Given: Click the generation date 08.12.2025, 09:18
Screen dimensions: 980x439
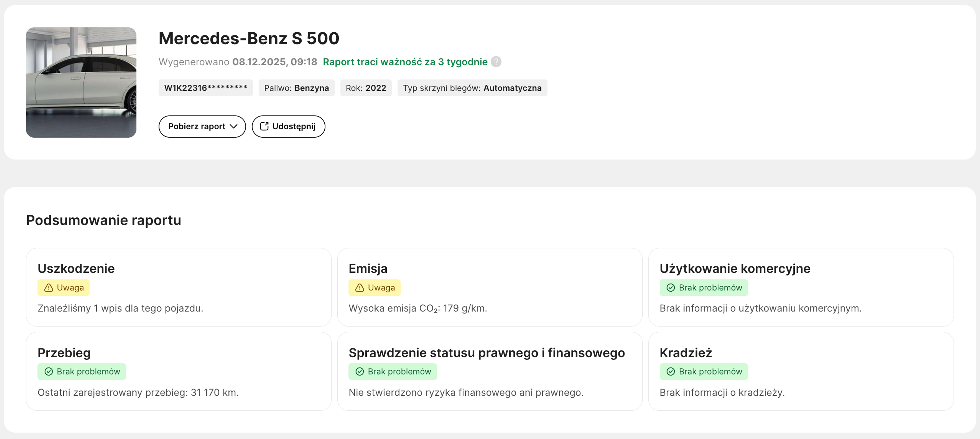Looking at the screenshot, I should 275,62.
